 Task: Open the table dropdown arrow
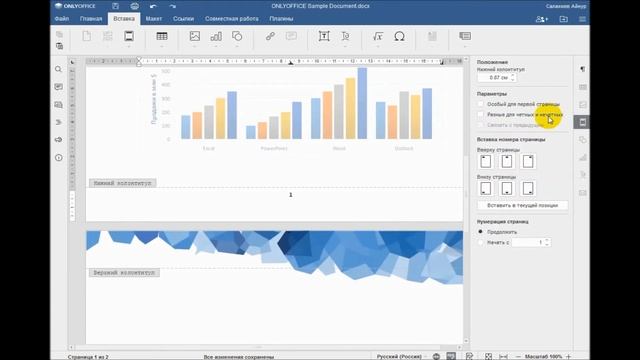162,46
